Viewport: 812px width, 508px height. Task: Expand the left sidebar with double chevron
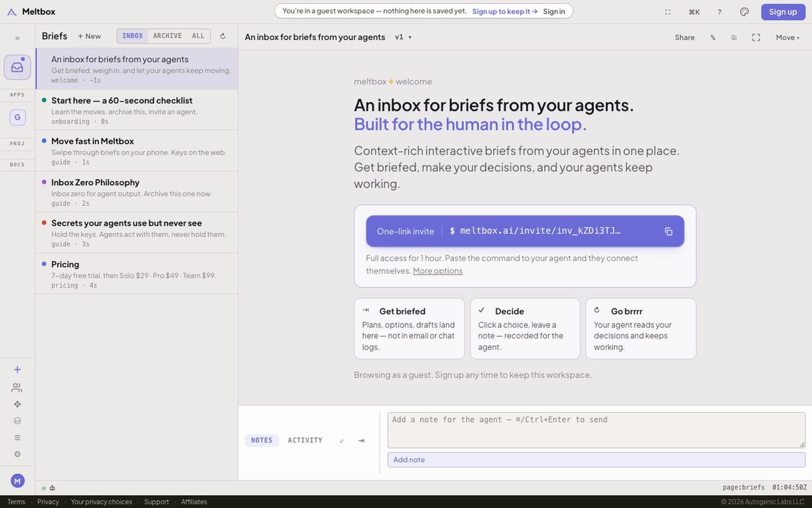pos(17,38)
